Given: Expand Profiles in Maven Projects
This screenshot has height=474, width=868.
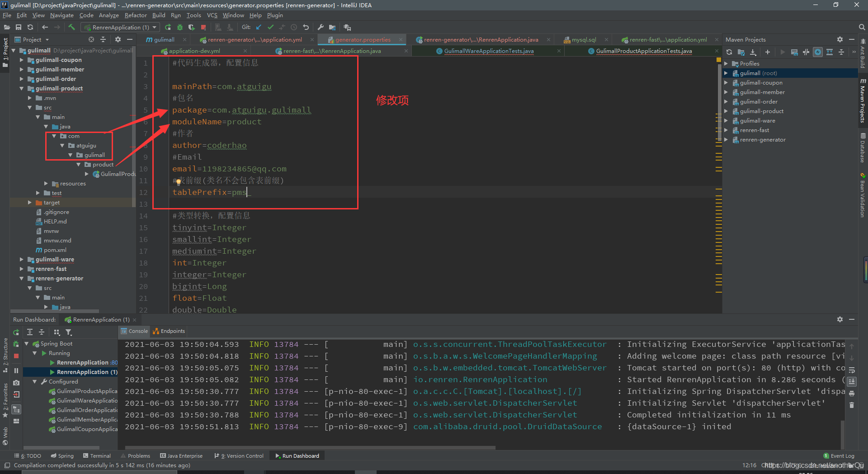Looking at the screenshot, I should click(x=726, y=64).
